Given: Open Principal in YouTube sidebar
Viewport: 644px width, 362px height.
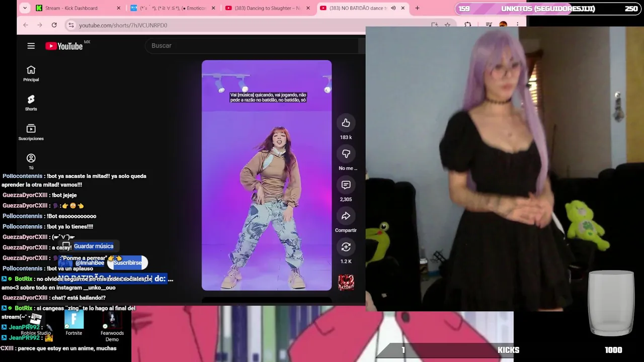Looking at the screenshot, I should pos(31,74).
